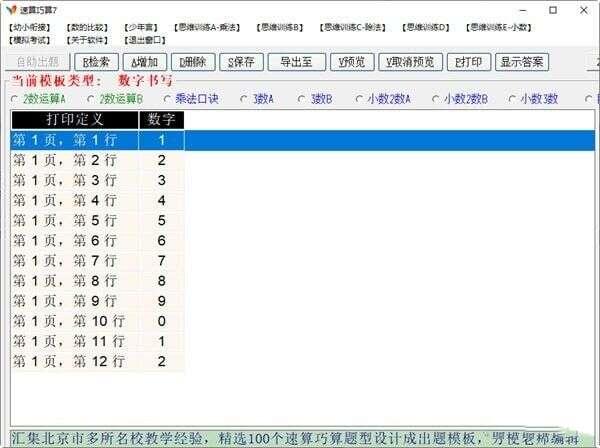Screen dimensions: 600x448
Task: Maximize the 速算巧算 window
Action: [553, 10]
